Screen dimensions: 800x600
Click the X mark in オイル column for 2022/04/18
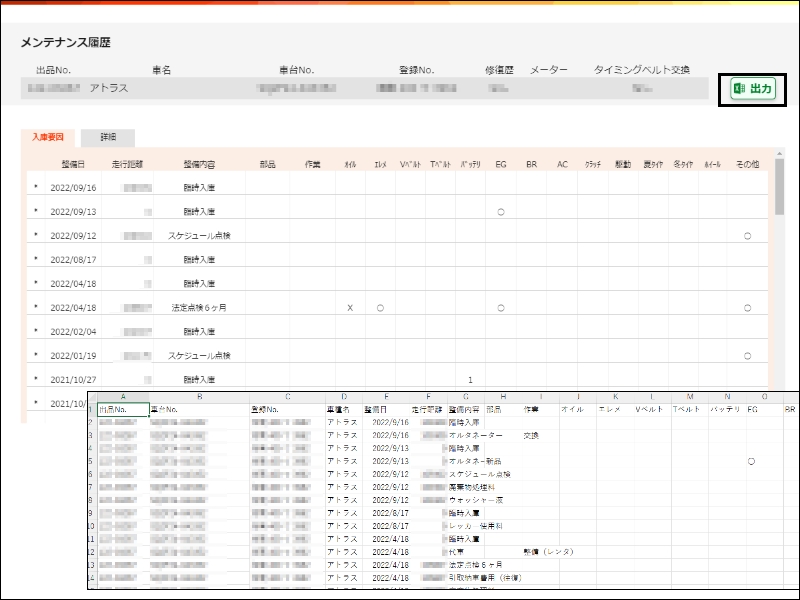click(x=350, y=308)
